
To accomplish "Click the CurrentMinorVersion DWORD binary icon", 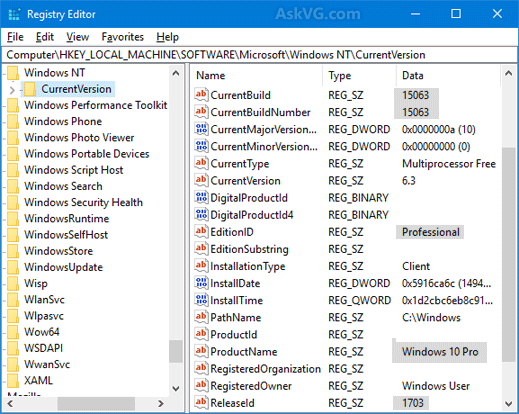I will (201, 146).
